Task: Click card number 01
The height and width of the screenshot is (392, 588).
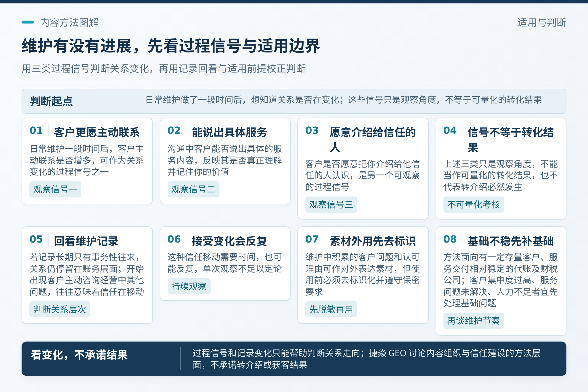Action: click(36, 131)
